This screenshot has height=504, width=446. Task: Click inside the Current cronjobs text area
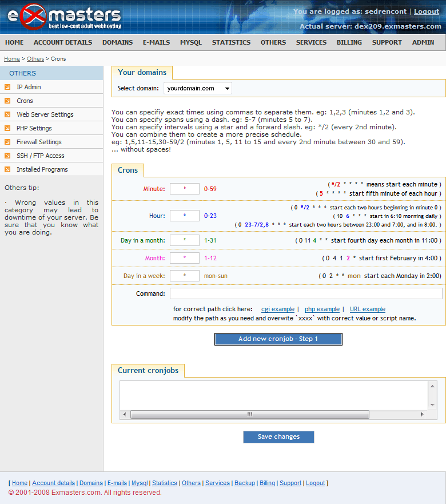coord(274,395)
